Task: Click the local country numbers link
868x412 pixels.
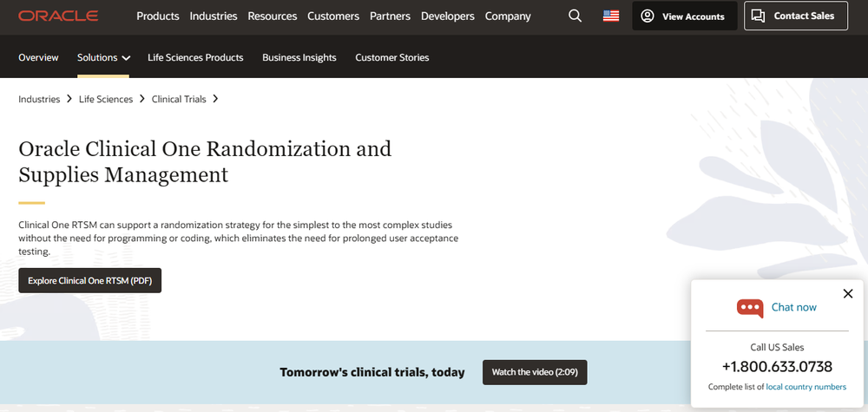Action: (x=806, y=387)
